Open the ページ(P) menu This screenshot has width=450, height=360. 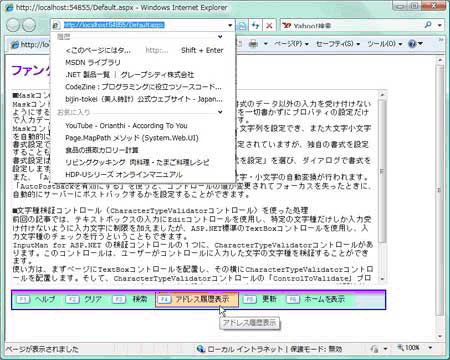pyautogui.click(x=291, y=44)
